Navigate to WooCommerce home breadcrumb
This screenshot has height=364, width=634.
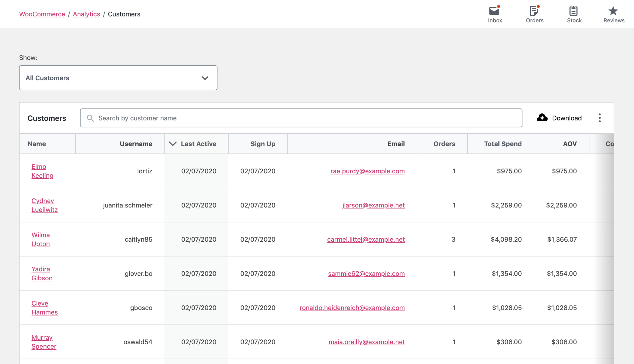point(42,14)
